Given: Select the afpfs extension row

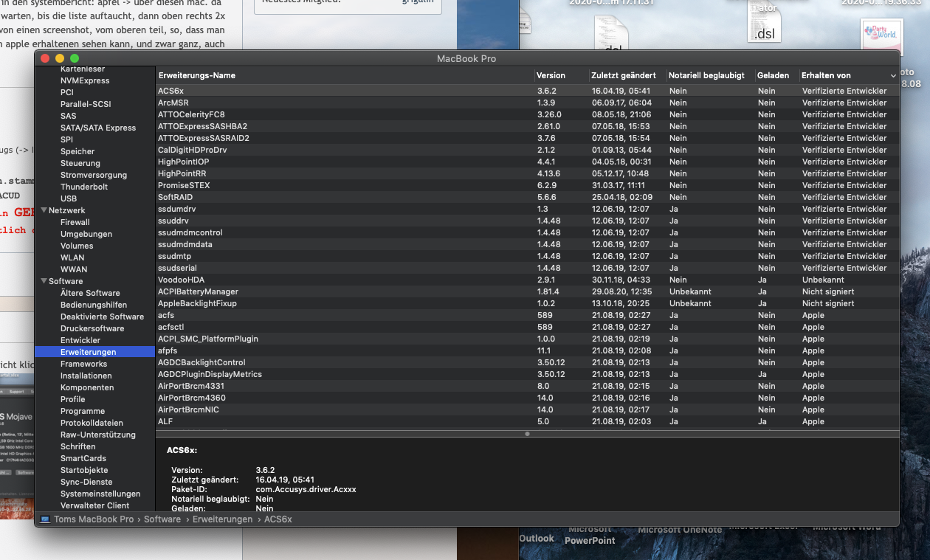Looking at the screenshot, I should point(528,350).
